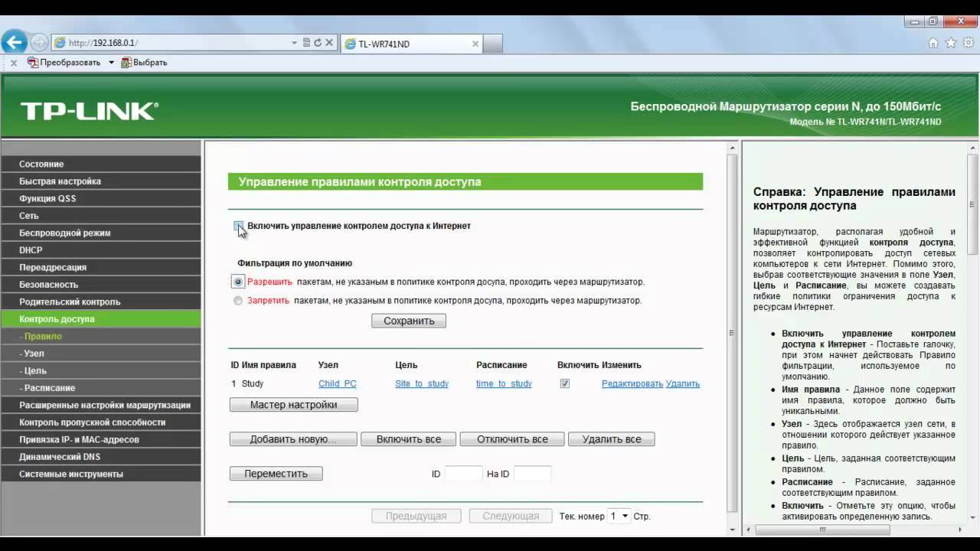Enable the Internet access control checkbox
Viewport: 980px width, 551px height.
pos(238,226)
